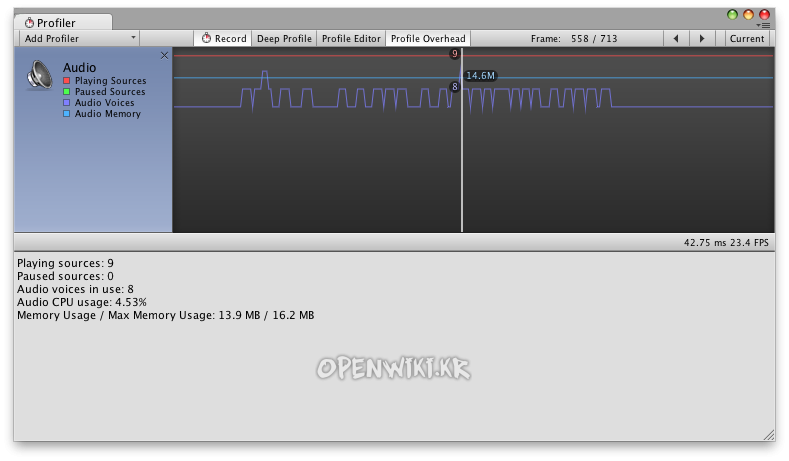Image resolution: width=789 pixels, height=461 pixels.
Task: Toggle the Record button
Action: coord(223,38)
